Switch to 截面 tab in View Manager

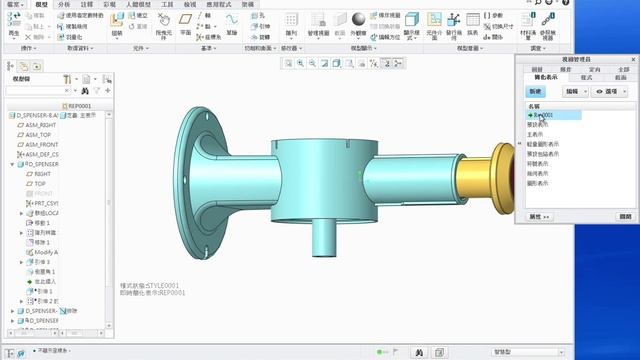(620, 77)
